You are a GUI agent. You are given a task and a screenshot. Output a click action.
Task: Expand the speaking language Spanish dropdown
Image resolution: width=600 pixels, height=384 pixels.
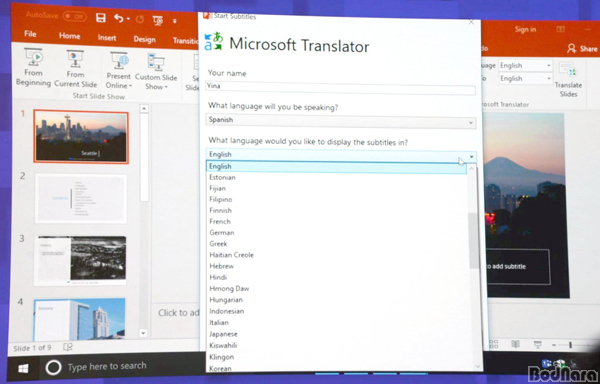(341, 120)
